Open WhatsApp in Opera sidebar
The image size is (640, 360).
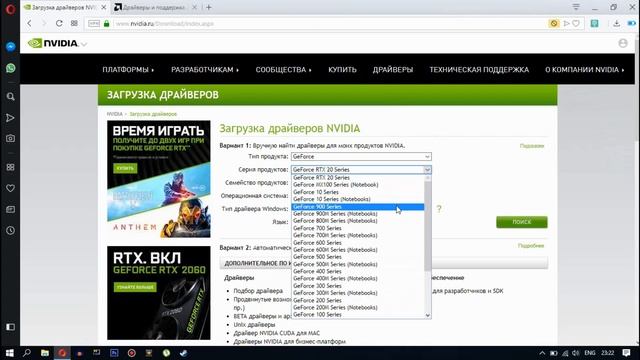[x=11, y=68]
